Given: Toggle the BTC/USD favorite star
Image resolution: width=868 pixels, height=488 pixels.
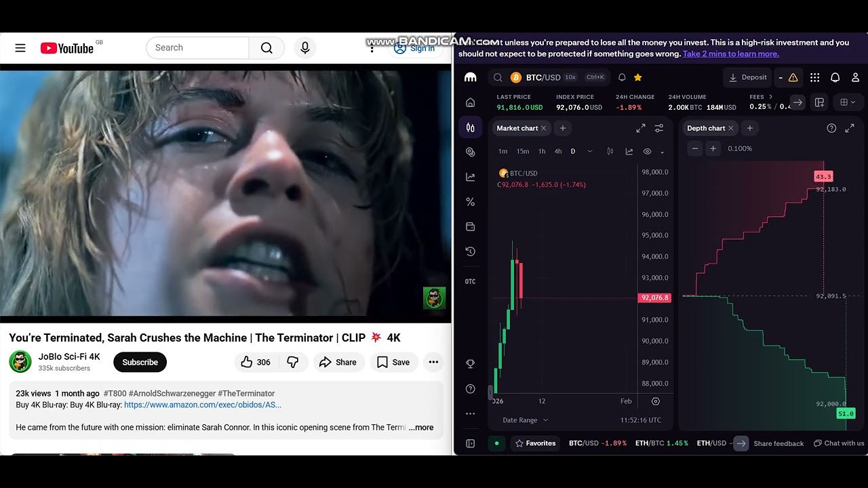Looking at the screenshot, I should (637, 77).
